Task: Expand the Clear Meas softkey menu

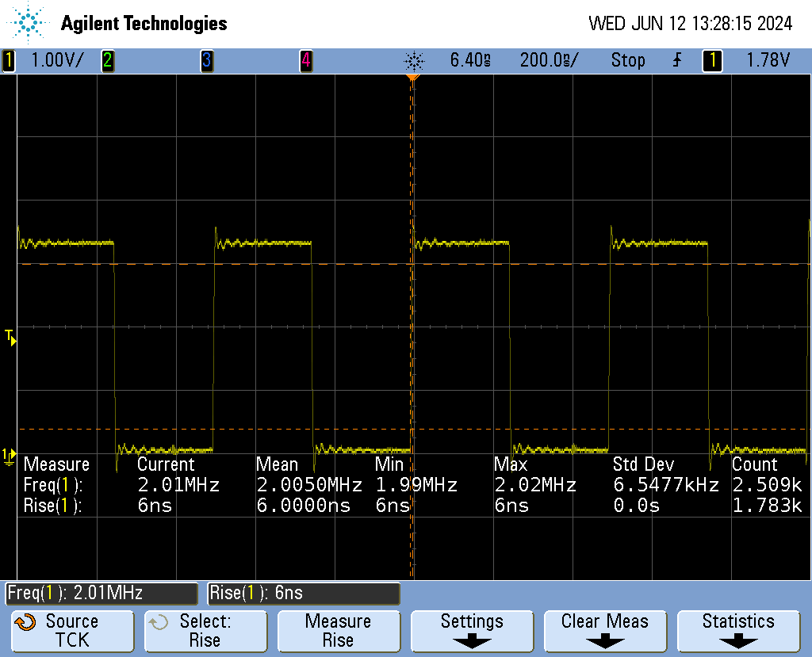Action: click(x=604, y=631)
